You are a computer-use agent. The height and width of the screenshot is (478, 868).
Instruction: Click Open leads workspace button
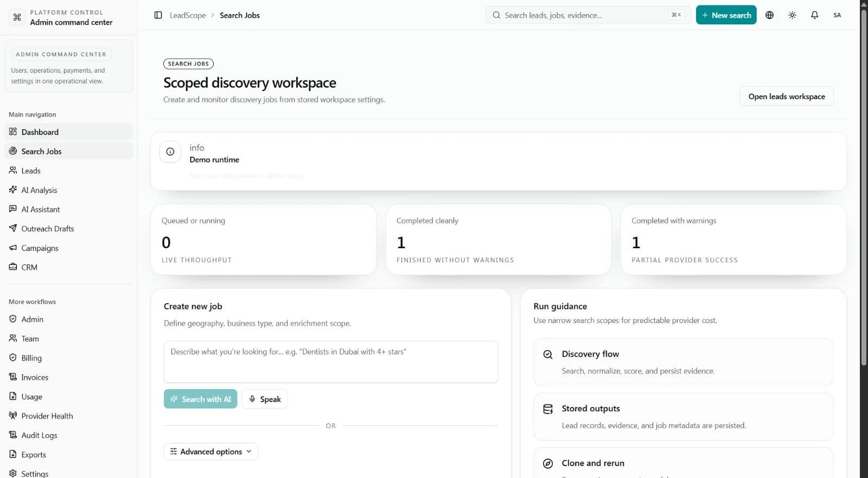click(x=787, y=96)
